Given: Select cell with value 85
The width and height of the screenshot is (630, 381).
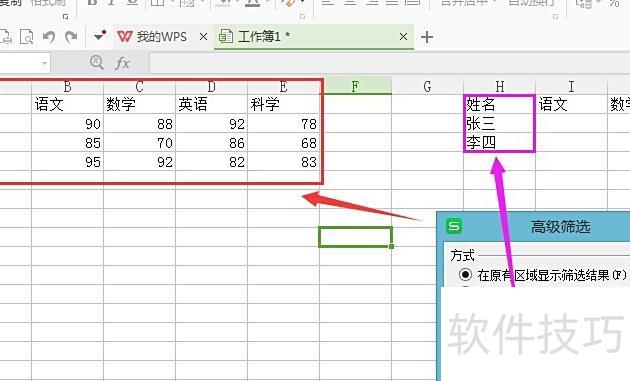Looking at the screenshot, I should (x=67, y=142).
